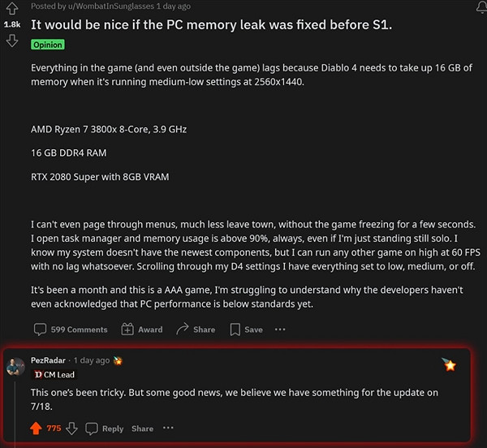This screenshot has height=448, width=487.
Task: Toggle the orange upvote on PezRadar's comment
Action: pyautogui.click(x=35, y=429)
